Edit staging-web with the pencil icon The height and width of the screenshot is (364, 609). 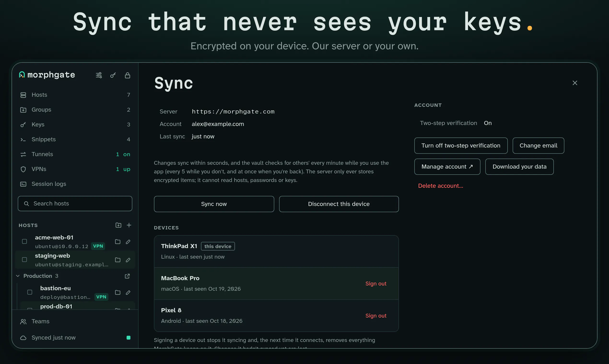point(128,260)
